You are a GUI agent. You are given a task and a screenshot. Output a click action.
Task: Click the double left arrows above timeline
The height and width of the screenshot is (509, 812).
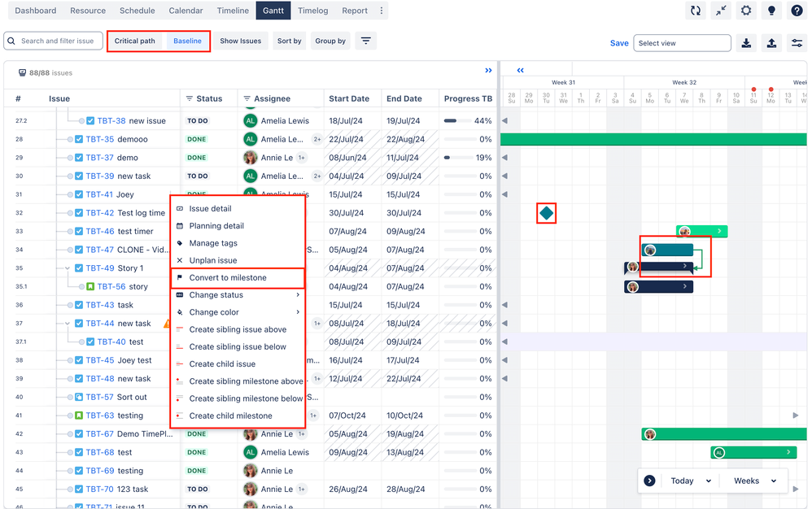point(521,71)
